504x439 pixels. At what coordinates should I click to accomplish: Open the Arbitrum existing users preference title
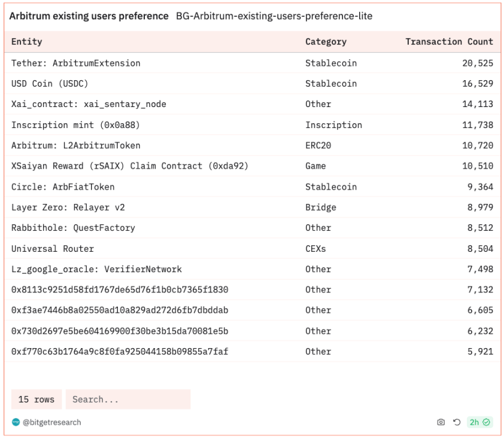coord(89,16)
